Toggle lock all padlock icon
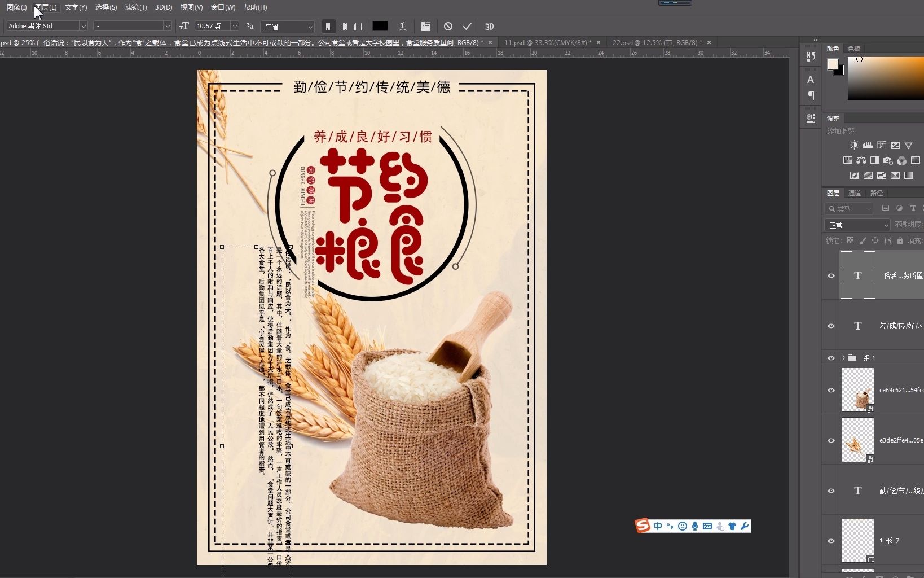924x578 pixels. [900, 240]
